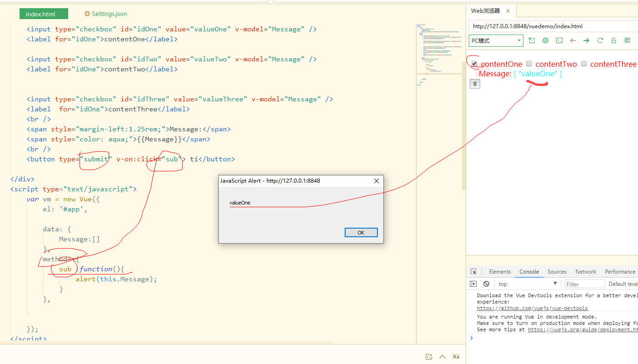Screen dimensions: 638x364
Task: Click the red Message: label in preview
Action: [x=495, y=74]
